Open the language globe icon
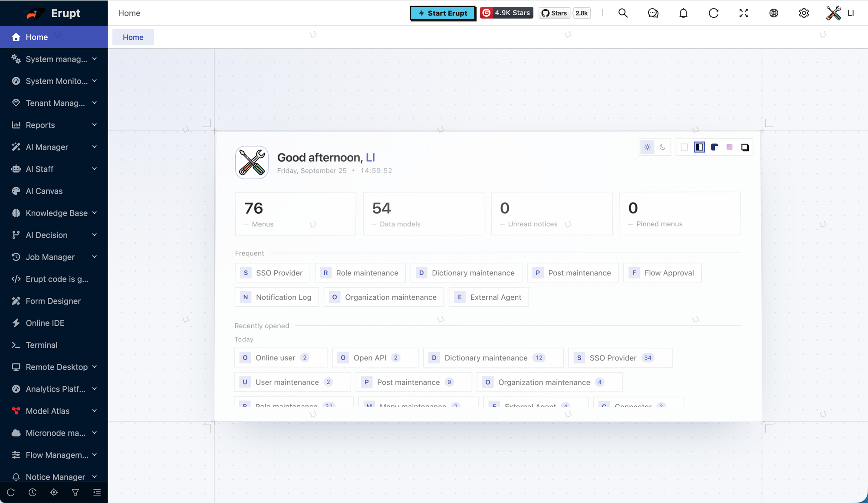Screen dimensions: 868x503 pos(774,13)
